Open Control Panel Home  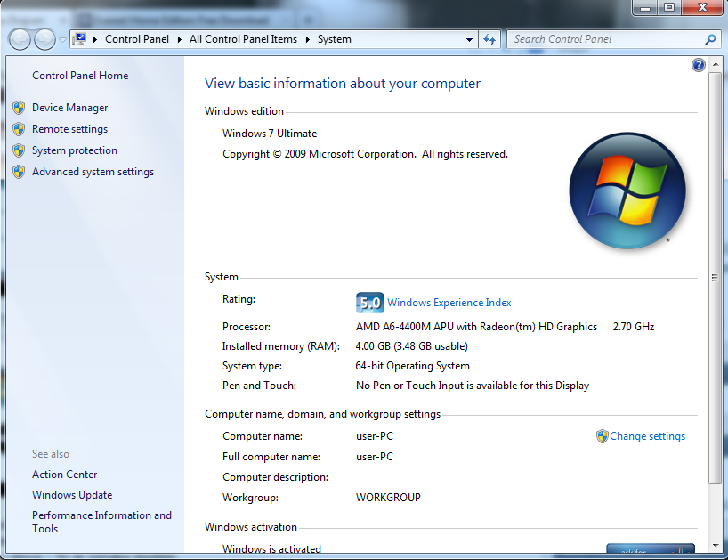click(80, 76)
